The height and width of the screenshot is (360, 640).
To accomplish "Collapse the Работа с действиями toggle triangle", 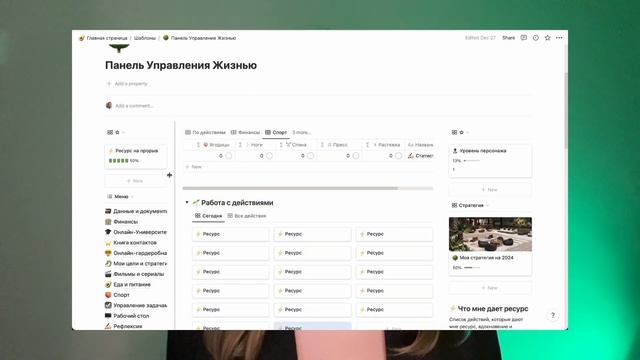I will tap(187, 202).
